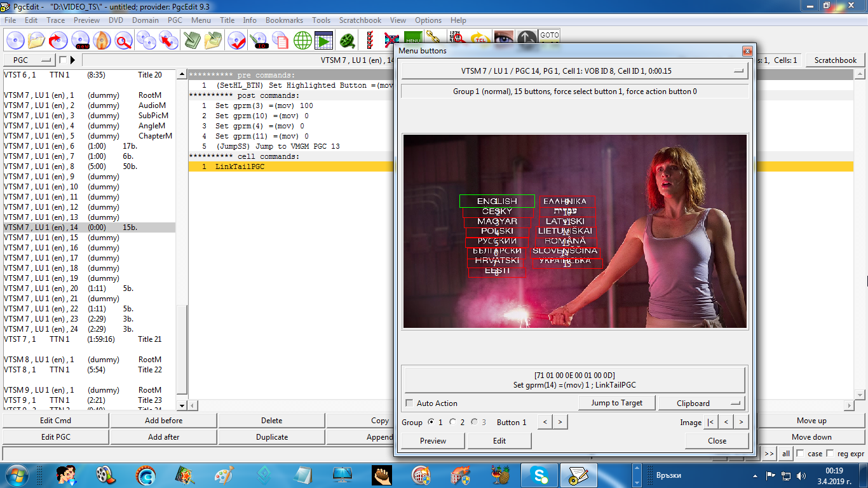Open the Bookmarks menu

pos(284,20)
